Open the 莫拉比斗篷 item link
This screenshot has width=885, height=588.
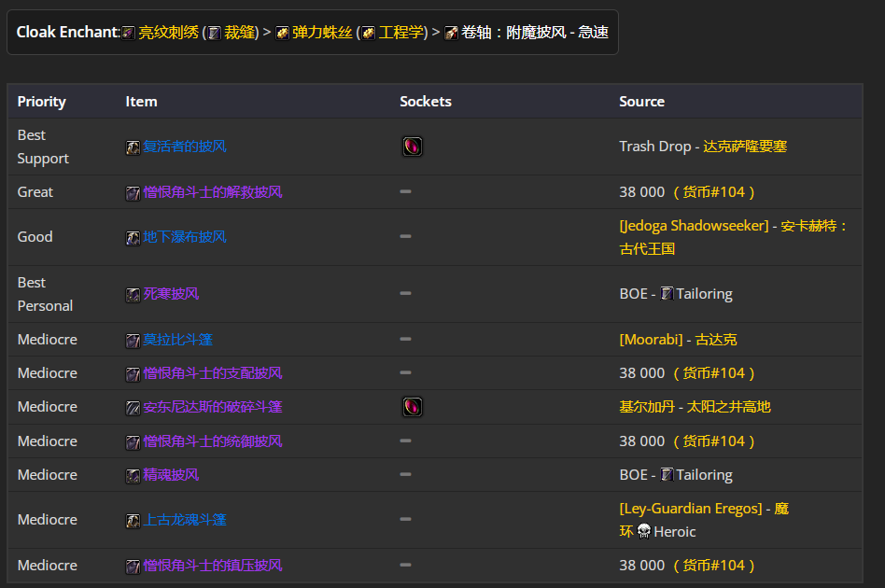177,340
